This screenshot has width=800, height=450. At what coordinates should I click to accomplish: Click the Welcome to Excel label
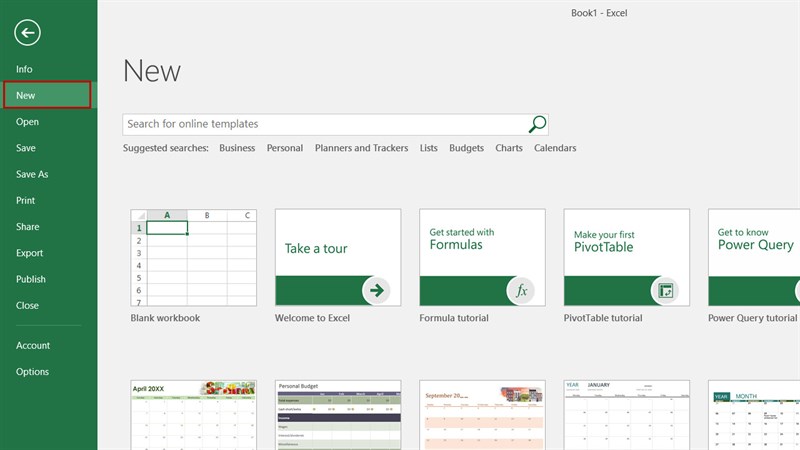[x=312, y=318]
